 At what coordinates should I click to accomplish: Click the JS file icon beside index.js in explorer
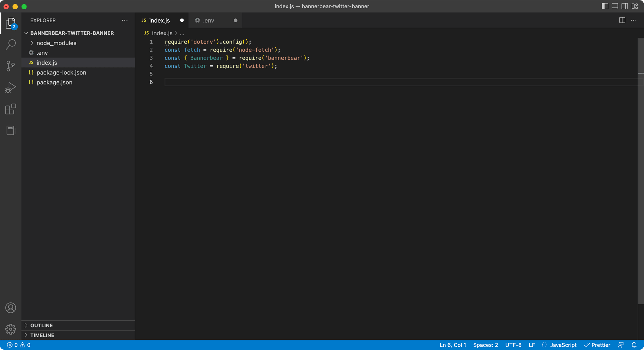pyautogui.click(x=31, y=62)
